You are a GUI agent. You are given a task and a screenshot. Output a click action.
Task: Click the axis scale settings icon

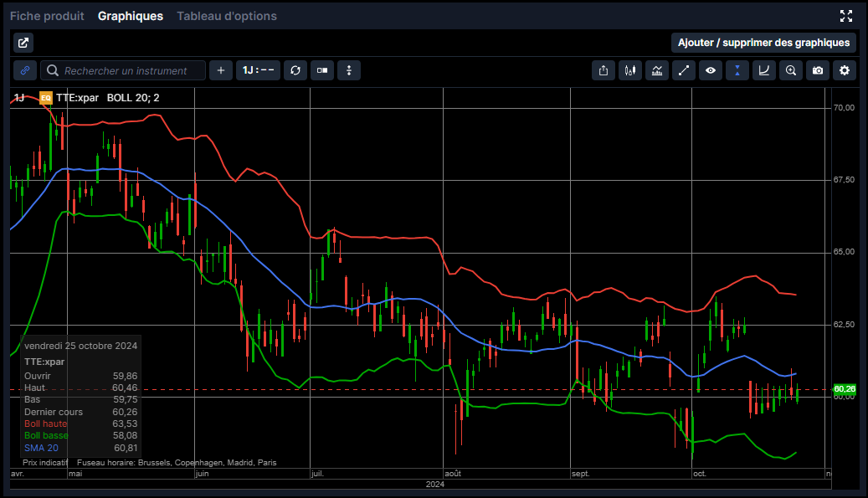click(x=764, y=70)
